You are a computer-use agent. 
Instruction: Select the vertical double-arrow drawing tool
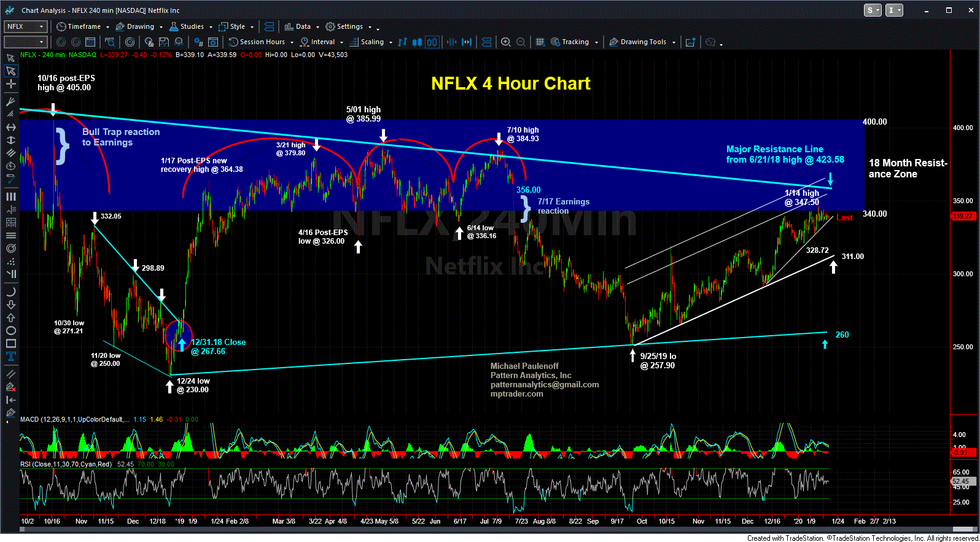[10, 140]
